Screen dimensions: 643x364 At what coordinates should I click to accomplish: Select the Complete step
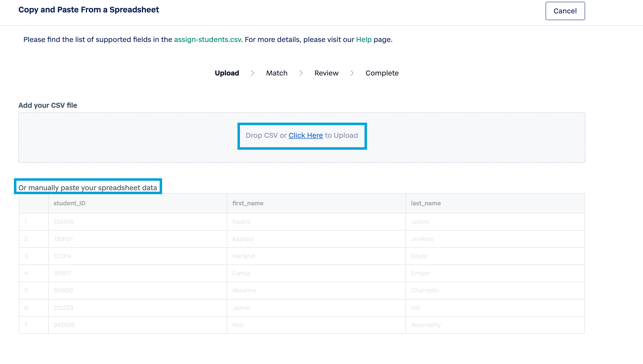pyautogui.click(x=382, y=73)
